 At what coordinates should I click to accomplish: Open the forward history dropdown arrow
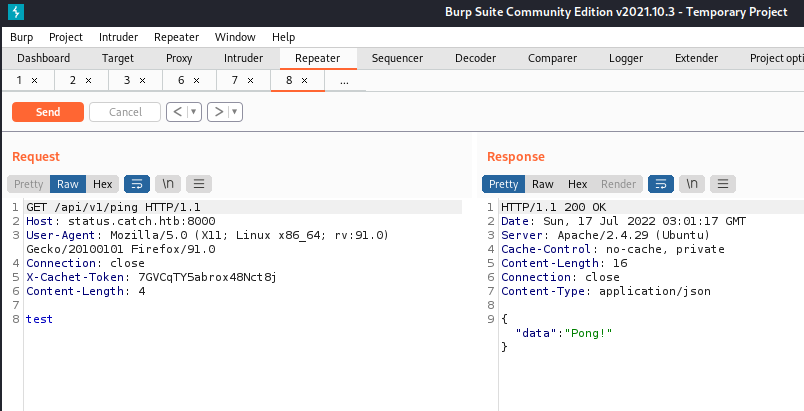(235, 112)
